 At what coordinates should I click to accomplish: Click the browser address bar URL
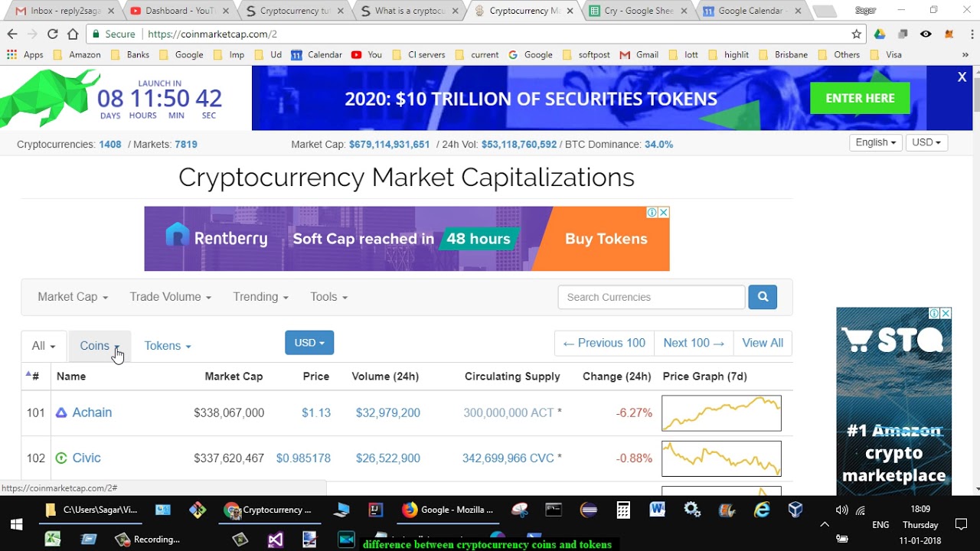point(212,34)
